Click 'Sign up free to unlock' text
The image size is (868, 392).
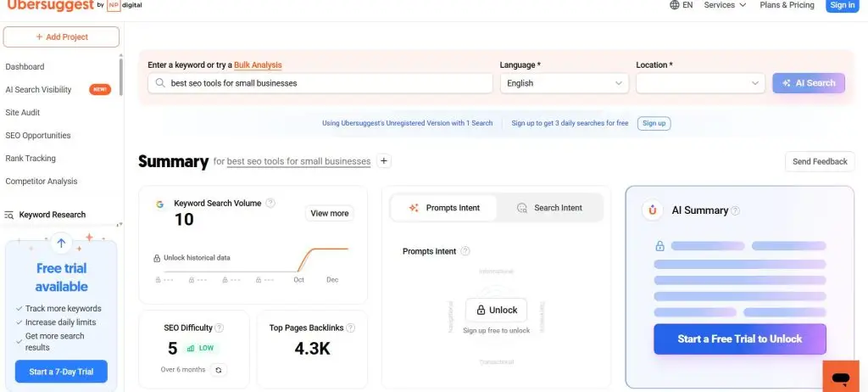tap(497, 330)
